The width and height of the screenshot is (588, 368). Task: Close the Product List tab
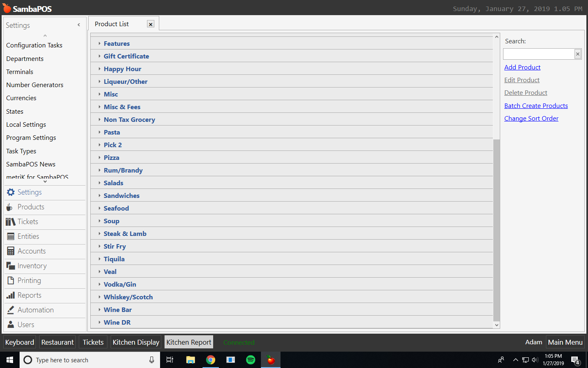(x=151, y=24)
